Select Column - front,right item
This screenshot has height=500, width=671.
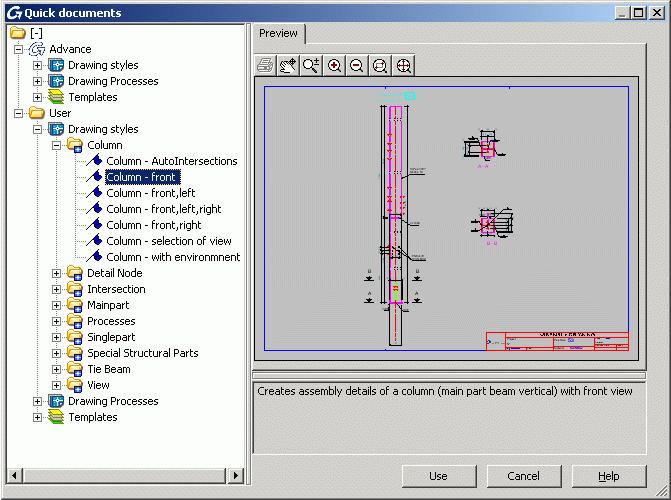pos(154,225)
